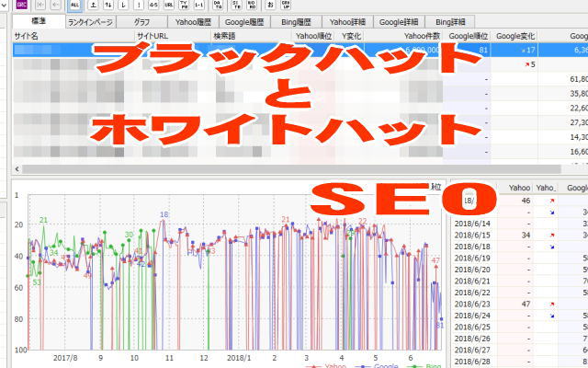Open the Yahoo履歴 tab
The image size is (588, 368).
[x=193, y=22]
